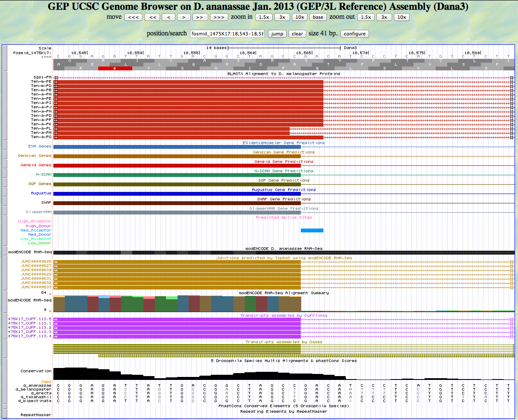The height and width of the screenshot is (420, 518).
Task: Click the clear button
Action: click(x=297, y=34)
